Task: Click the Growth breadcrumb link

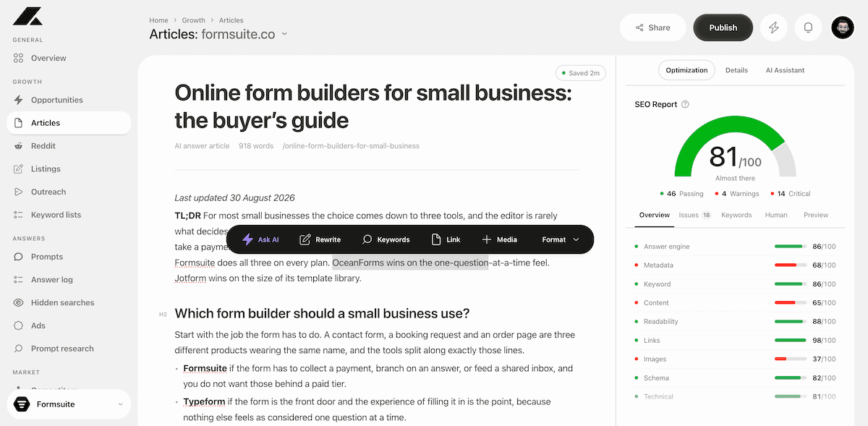Action: [x=194, y=20]
